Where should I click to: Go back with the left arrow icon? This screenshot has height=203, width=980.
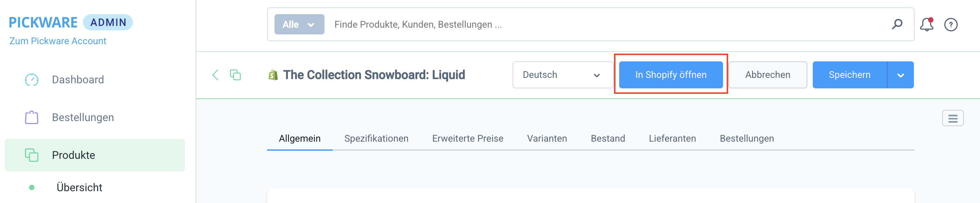(x=215, y=75)
